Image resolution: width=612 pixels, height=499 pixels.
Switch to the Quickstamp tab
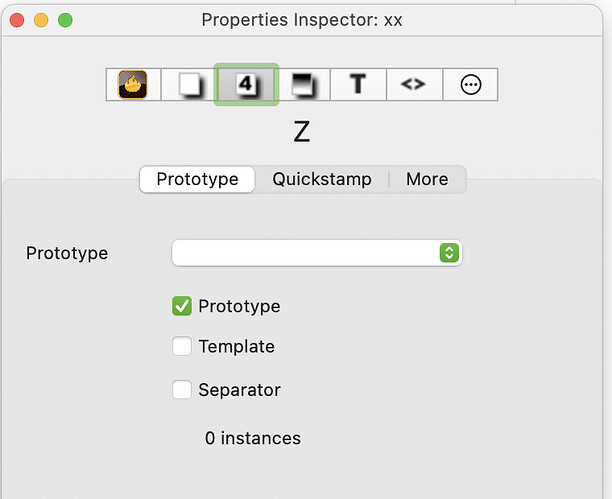(322, 179)
